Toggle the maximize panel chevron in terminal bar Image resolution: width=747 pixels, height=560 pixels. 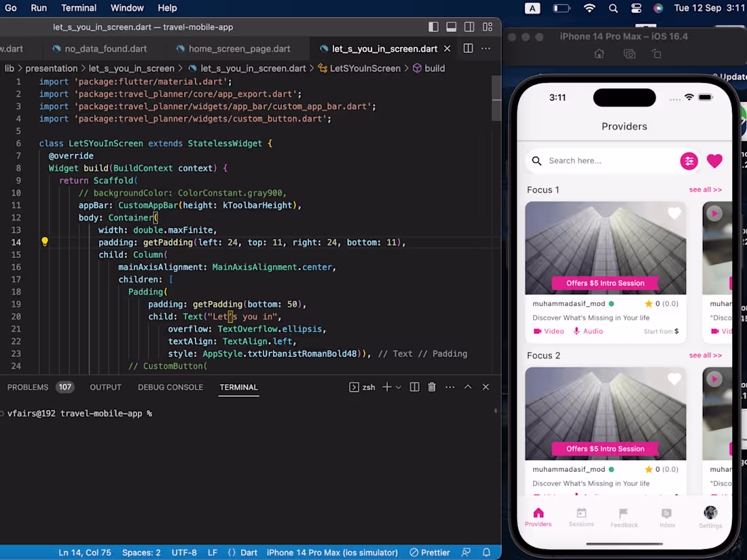[468, 387]
